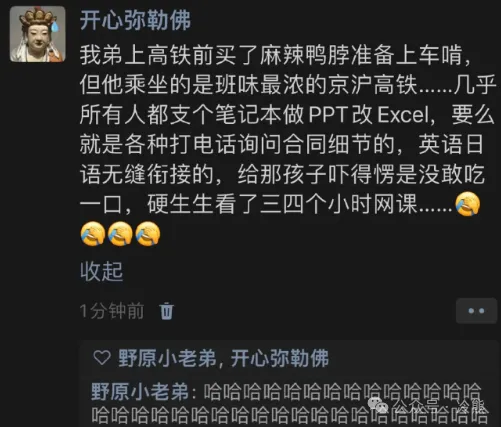This screenshot has width=501, height=427.
Task: Open the Buddha statue profile avatar
Action: [x=38, y=34]
